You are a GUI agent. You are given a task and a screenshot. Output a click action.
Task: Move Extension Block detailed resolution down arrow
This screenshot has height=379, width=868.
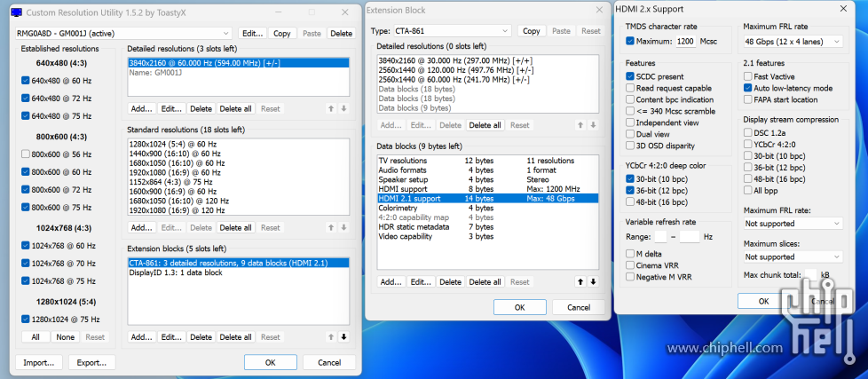pyautogui.click(x=594, y=125)
